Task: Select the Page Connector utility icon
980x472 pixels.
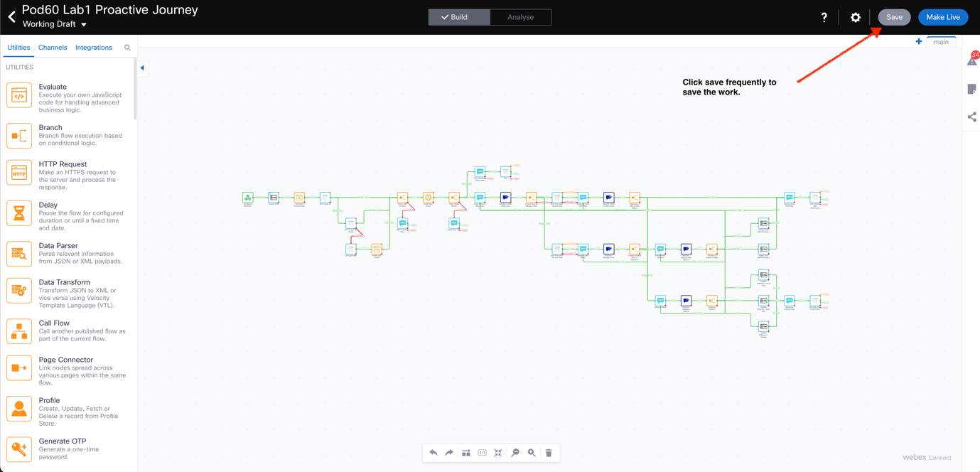Action: point(19,368)
